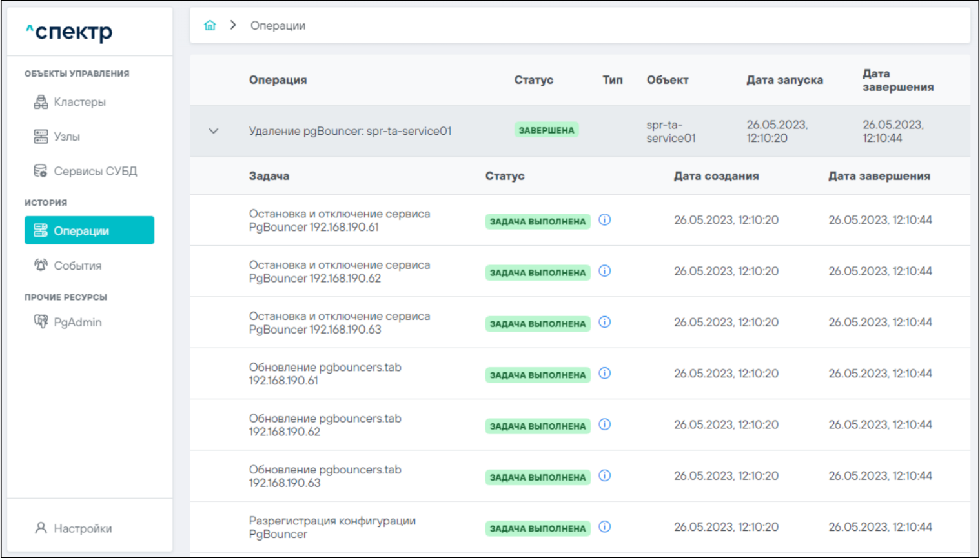Click the Спектр logo

pos(69,32)
